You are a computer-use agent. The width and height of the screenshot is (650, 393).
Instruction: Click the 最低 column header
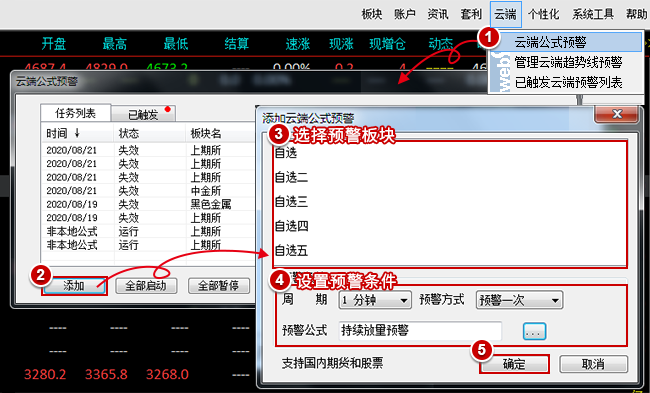tap(176, 44)
